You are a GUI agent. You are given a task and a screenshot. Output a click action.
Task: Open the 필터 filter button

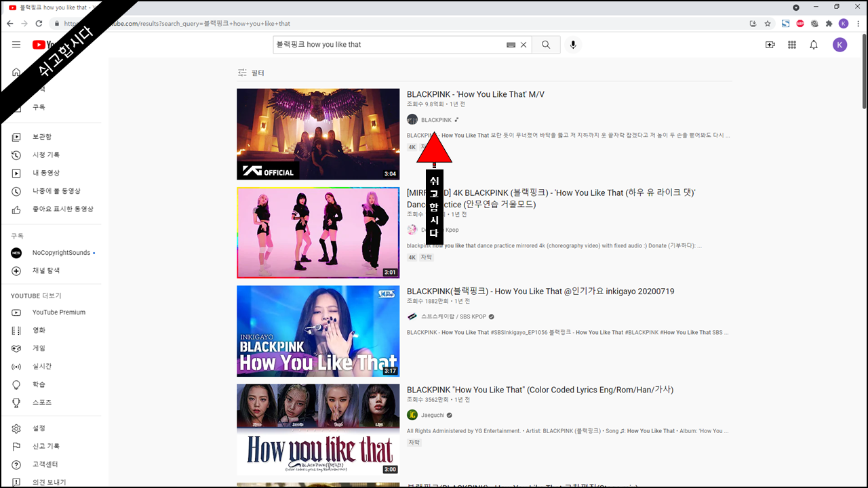point(251,73)
